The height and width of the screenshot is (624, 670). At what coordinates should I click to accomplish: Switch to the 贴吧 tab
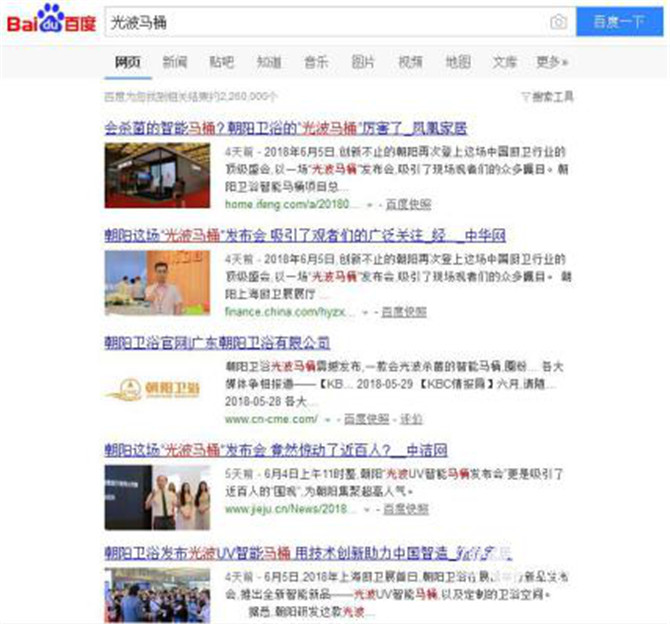222,62
